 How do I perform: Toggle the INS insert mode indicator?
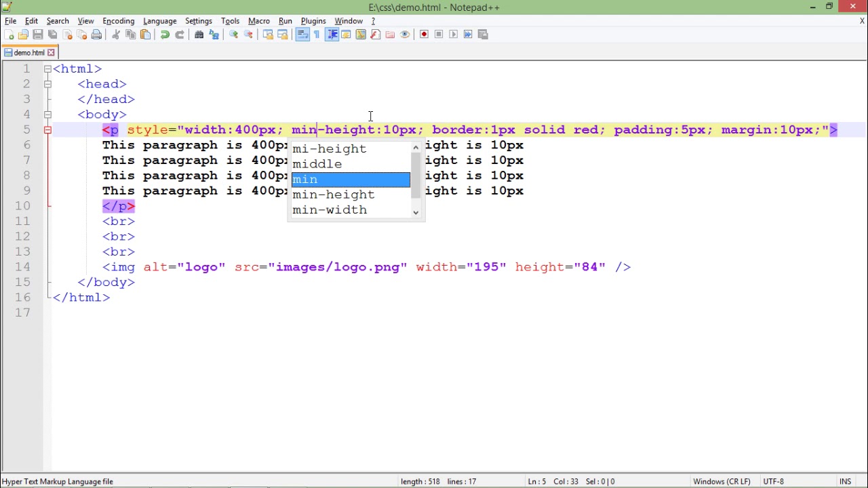845,481
